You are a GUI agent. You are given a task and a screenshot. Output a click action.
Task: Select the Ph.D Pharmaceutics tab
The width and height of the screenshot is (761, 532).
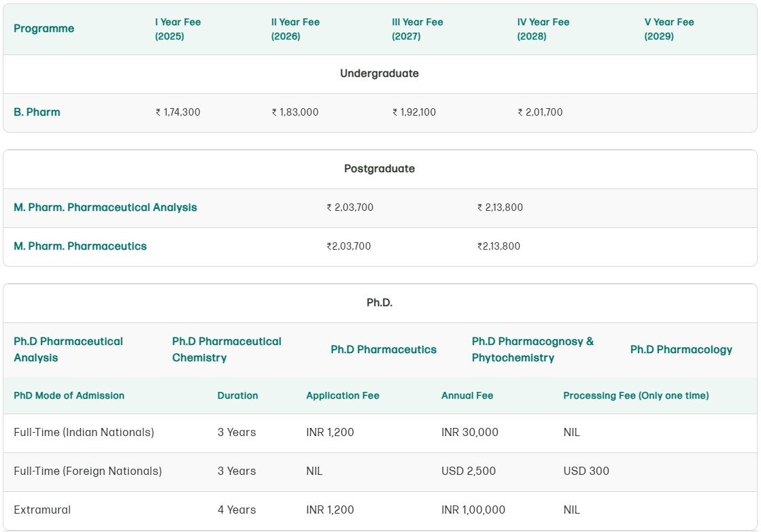click(384, 350)
